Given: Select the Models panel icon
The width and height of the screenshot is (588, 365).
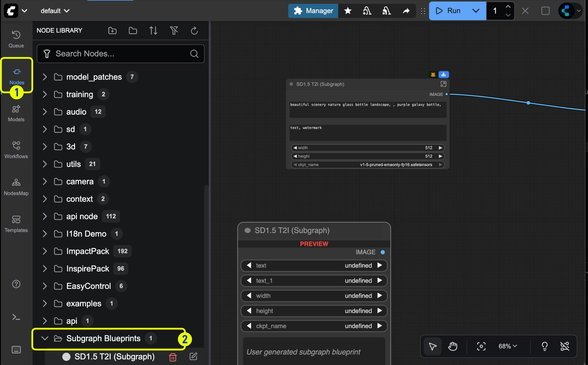Looking at the screenshot, I should click(16, 113).
